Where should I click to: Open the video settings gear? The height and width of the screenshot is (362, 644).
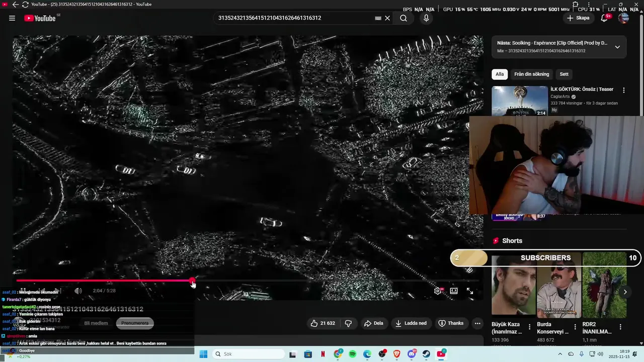pyautogui.click(x=438, y=291)
